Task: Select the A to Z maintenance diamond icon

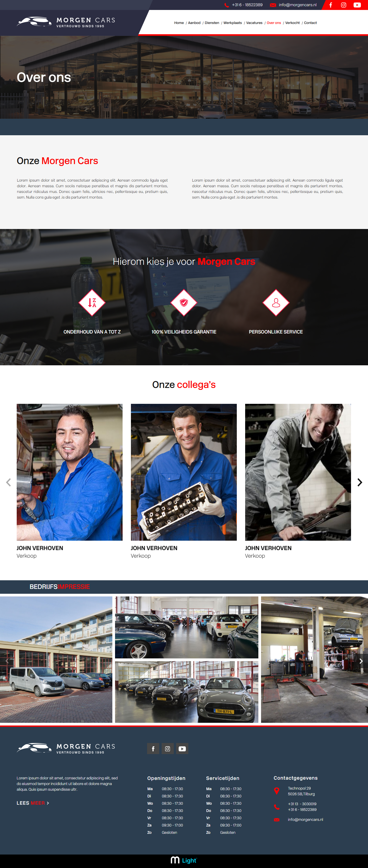Action: click(x=92, y=303)
